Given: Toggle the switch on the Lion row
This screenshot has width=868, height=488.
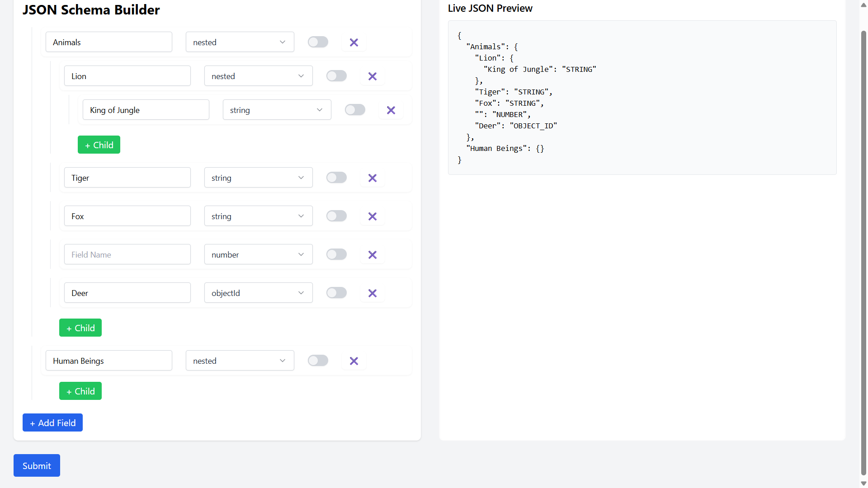Looking at the screenshot, I should (x=337, y=76).
